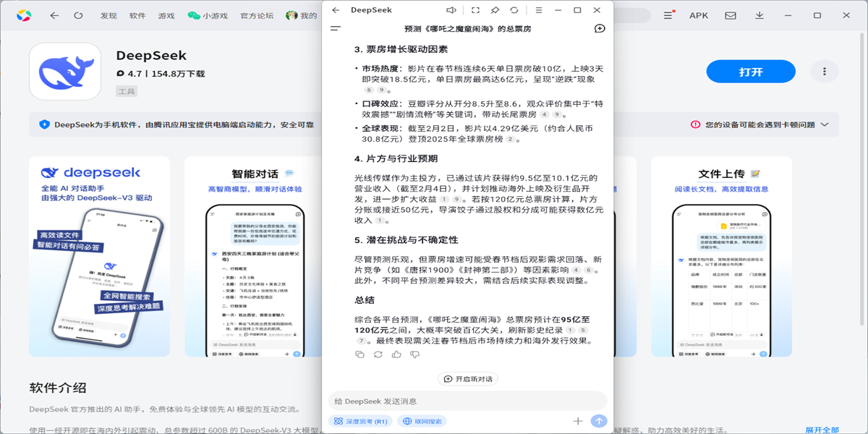The width and height of the screenshot is (868, 434).
Task: Toggle 深度思考 (R1) deep thinking mode
Action: [360, 421]
